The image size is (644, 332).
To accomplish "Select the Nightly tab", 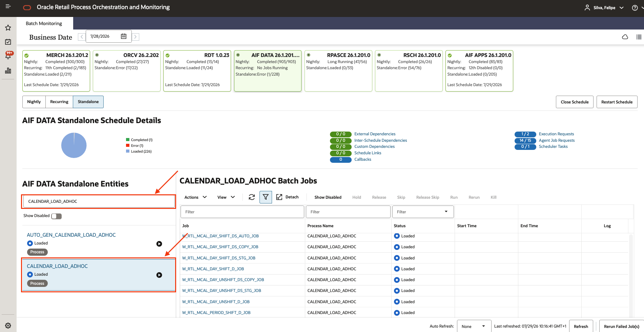I will (34, 102).
